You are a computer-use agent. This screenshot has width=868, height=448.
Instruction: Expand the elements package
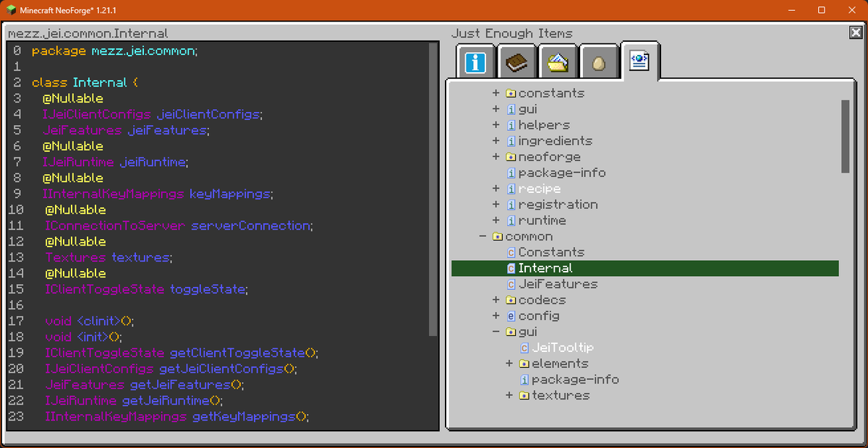[x=509, y=363]
